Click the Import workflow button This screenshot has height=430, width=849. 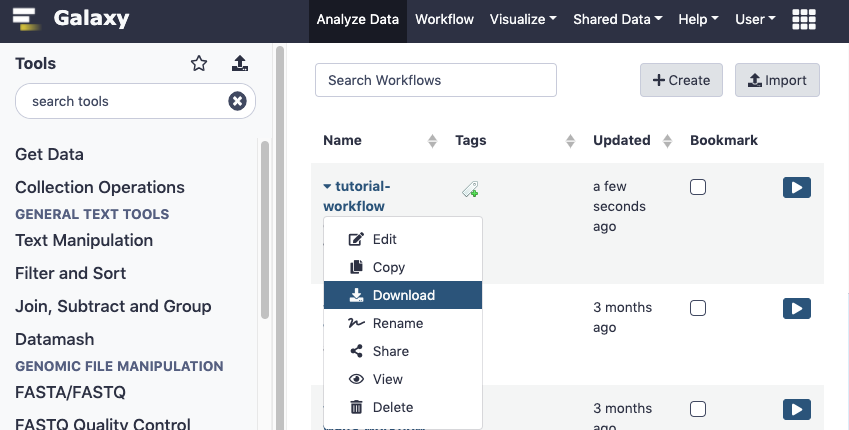tap(777, 81)
